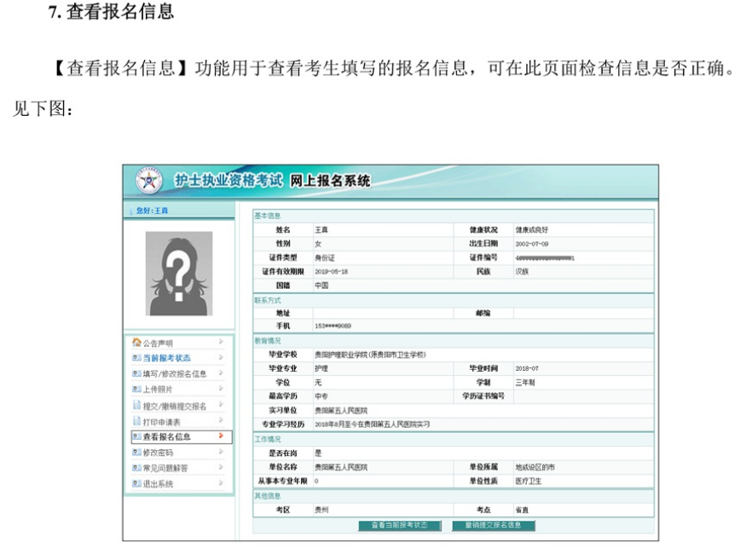Screen dimensions: 746x560
Task: Click the icon beside 退出系统
Action: tap(136, 483)
